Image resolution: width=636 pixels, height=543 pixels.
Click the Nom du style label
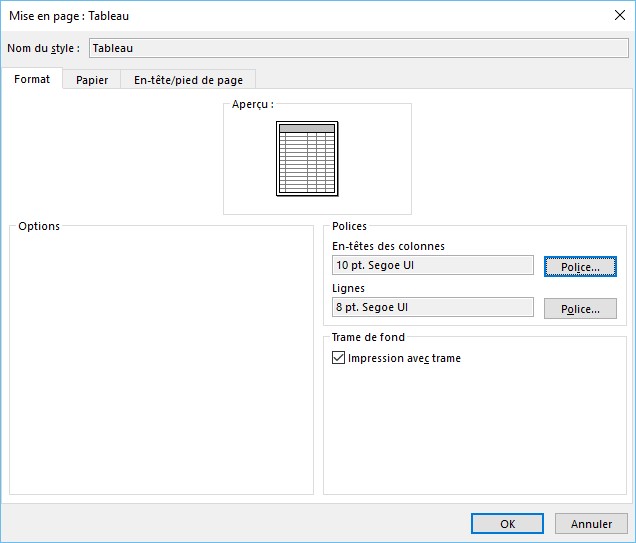pyautogui.click(x=43, y=47)
